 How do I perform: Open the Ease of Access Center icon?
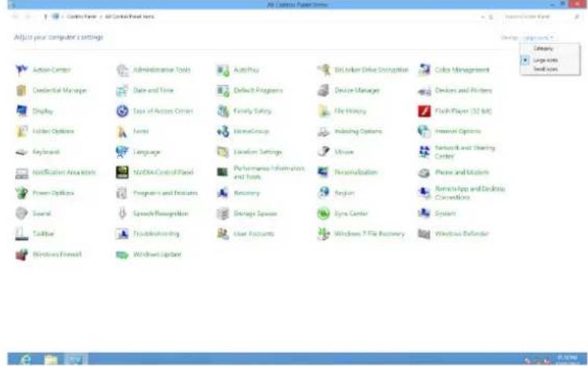(123, 111)
